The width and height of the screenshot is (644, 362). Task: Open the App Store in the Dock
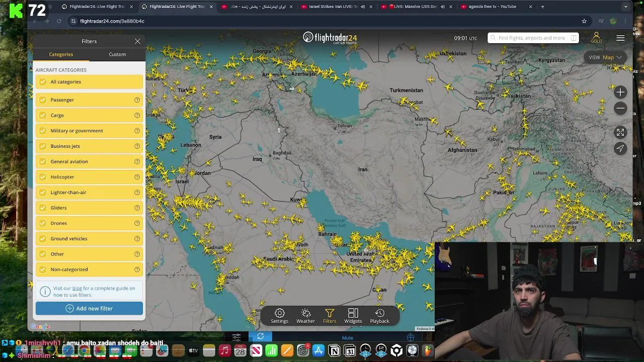point(318,351)
